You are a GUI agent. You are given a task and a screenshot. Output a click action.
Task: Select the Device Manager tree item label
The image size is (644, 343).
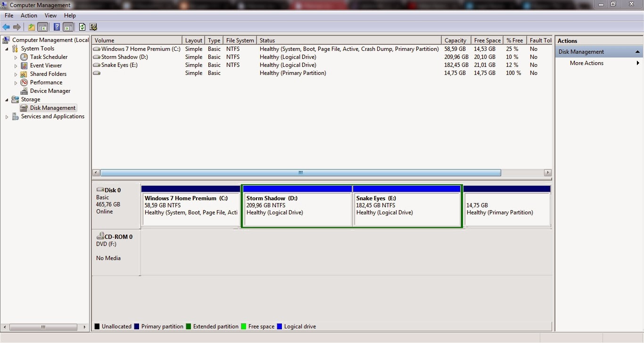(x=50, y=91)
